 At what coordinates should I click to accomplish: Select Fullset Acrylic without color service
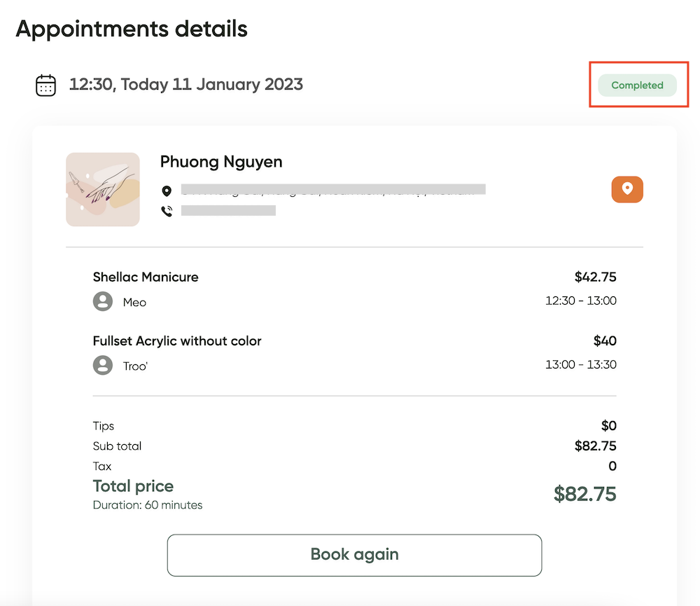[177, 341]
